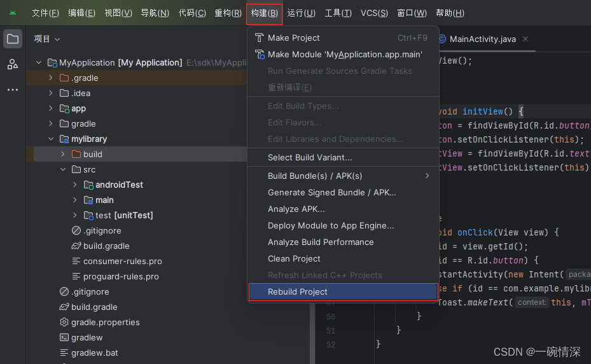Viewport: 591px width, 364px height.
Task: Open the 重构(R) menu
Action: [228, 13]
